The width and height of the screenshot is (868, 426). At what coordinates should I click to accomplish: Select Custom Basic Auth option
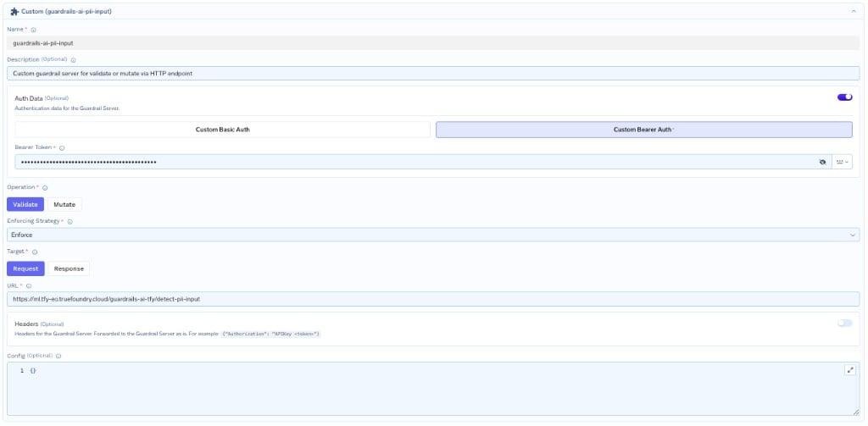click(x=223, y=130)
